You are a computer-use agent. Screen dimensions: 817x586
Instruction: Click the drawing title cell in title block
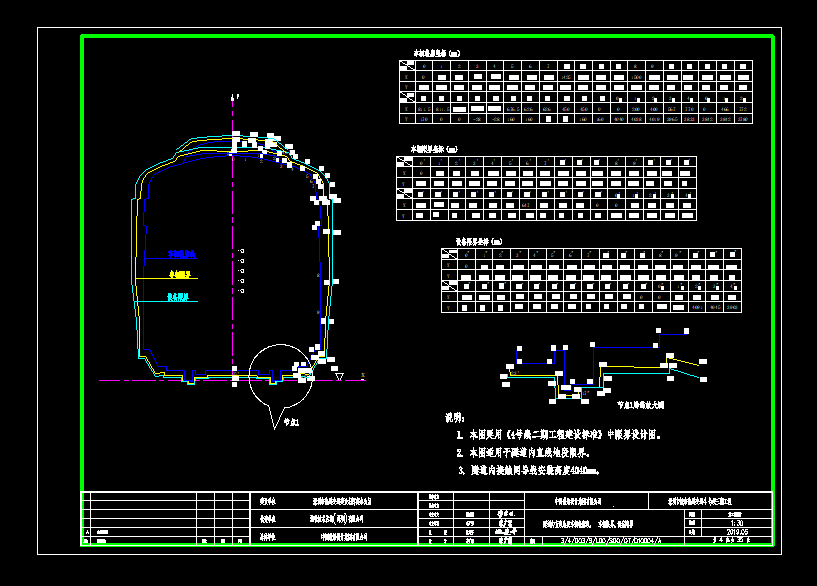(588, 524)
